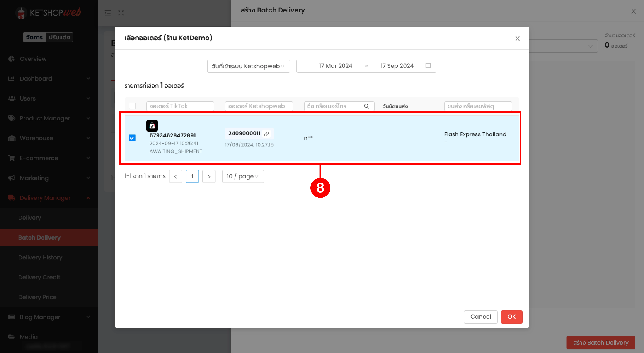Expand the Product Manager chevron
The width and height of the screenshot is (644, 353).
(88, 118)
